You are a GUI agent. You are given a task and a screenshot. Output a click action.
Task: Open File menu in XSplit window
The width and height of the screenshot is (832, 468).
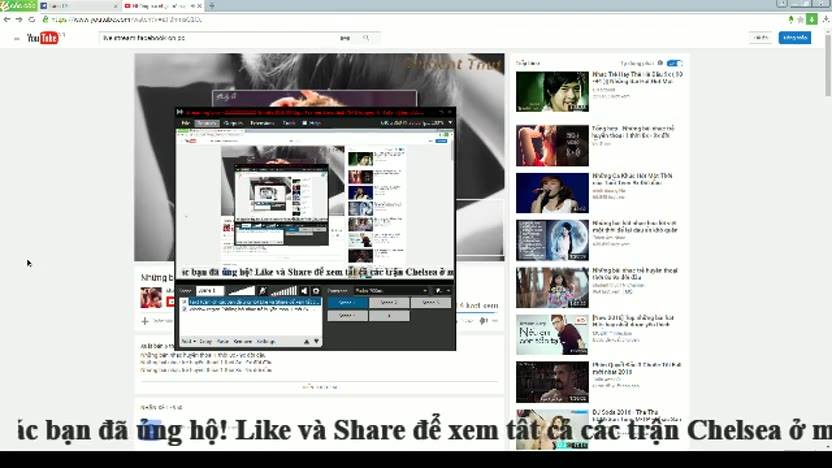click(x=186, y=123)
